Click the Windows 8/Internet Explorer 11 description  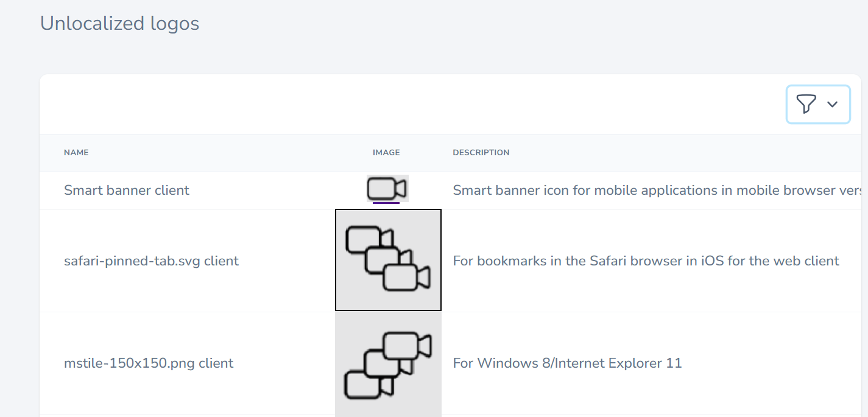567,363
